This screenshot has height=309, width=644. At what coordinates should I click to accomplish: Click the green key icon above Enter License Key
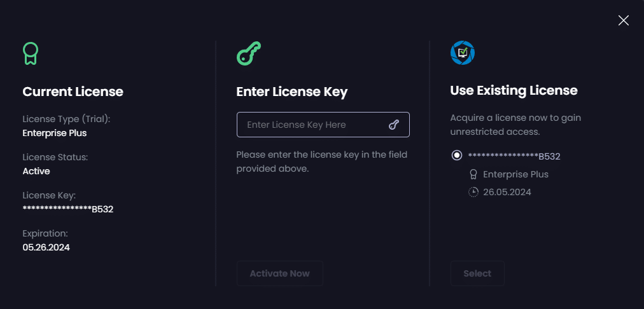249,53
